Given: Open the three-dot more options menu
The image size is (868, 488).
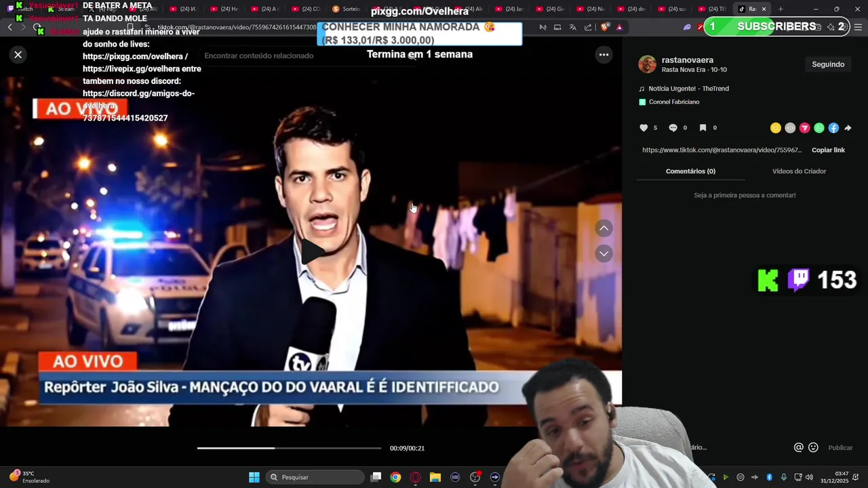Looking at the screenshot, I should tap(604, 55).
